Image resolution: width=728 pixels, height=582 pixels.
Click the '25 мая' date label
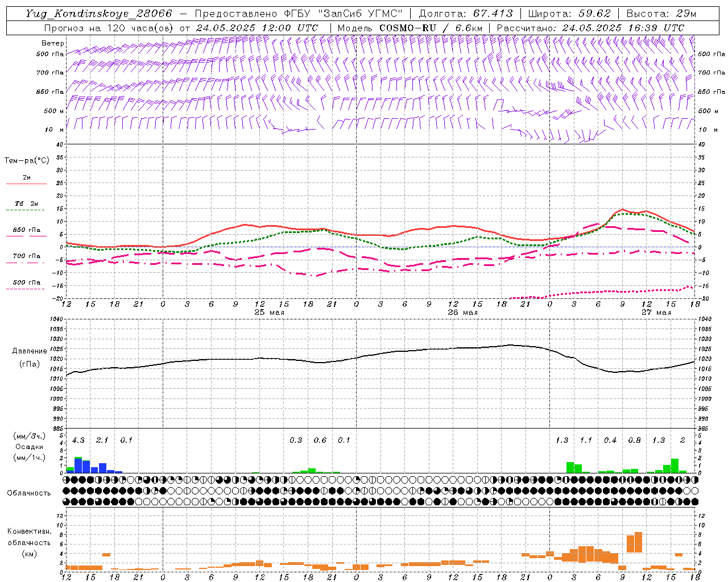click(269, 313)
